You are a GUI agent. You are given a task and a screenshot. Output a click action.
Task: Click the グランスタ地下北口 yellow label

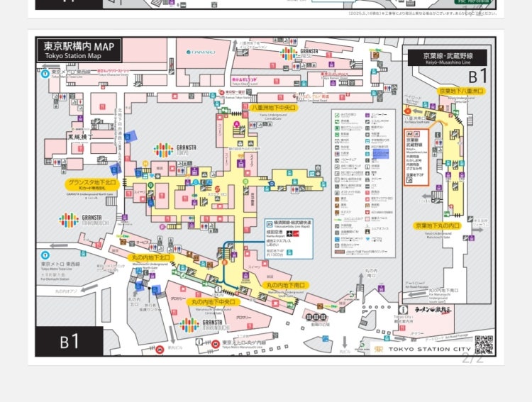coord(92,184)
